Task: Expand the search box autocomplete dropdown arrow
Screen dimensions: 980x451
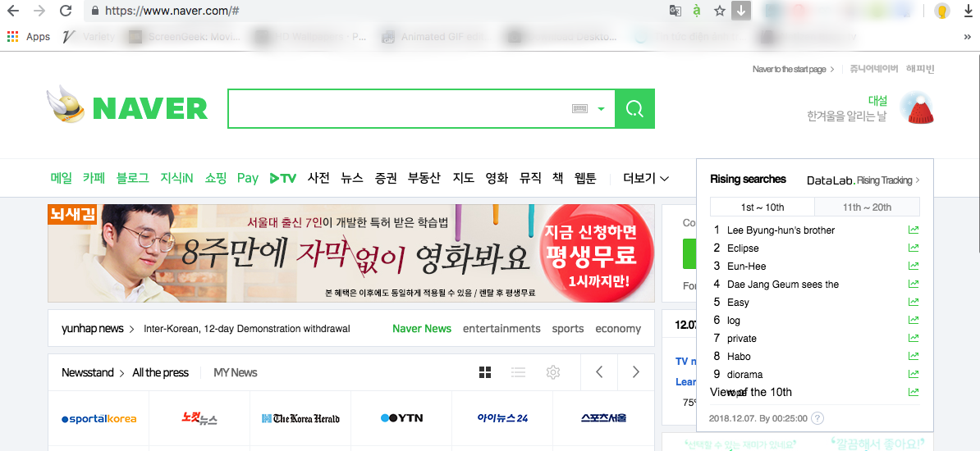Action: point(602,109)
